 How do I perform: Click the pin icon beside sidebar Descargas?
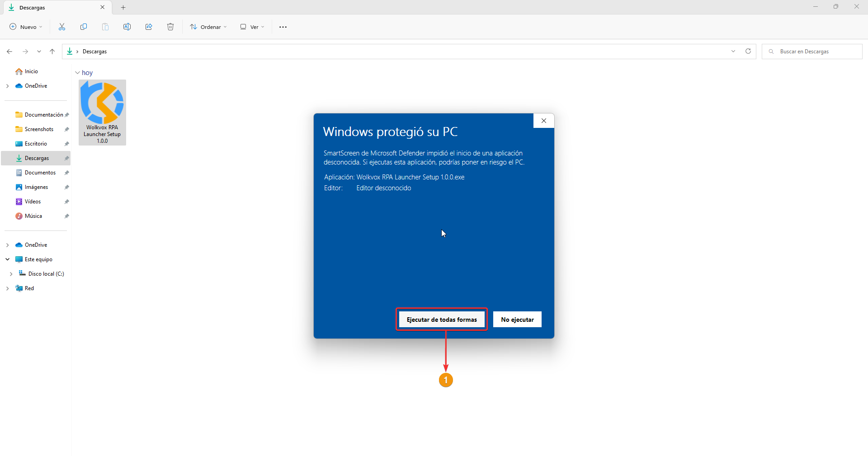(67, 158)
